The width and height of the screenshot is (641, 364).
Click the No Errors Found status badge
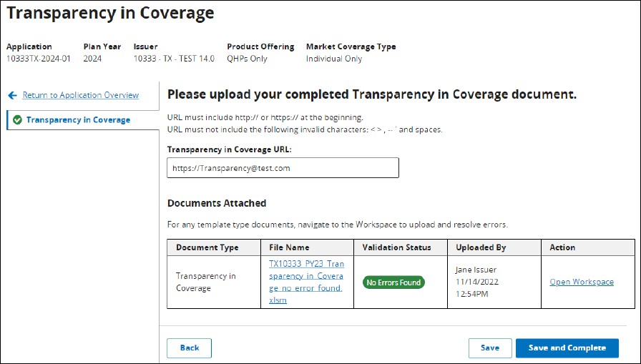tap(393, 282)
